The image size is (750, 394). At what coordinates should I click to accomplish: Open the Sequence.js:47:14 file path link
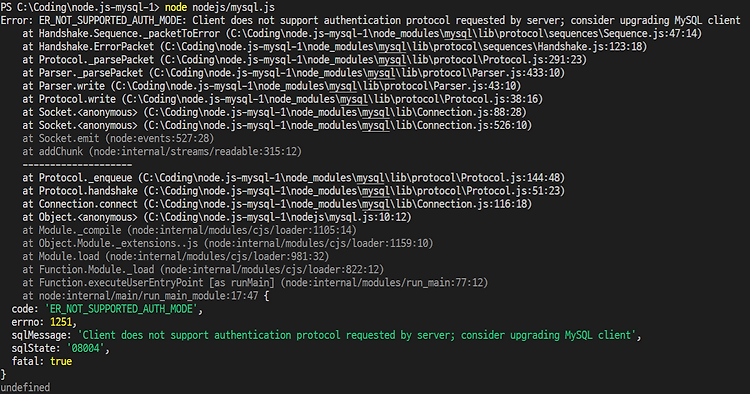[x=464, y=33]
